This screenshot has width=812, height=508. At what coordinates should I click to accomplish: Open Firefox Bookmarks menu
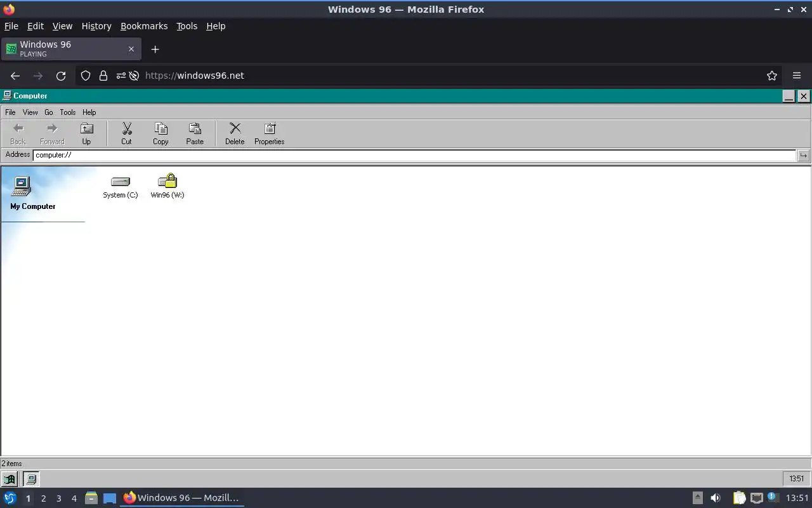click(x=144, y=26)
